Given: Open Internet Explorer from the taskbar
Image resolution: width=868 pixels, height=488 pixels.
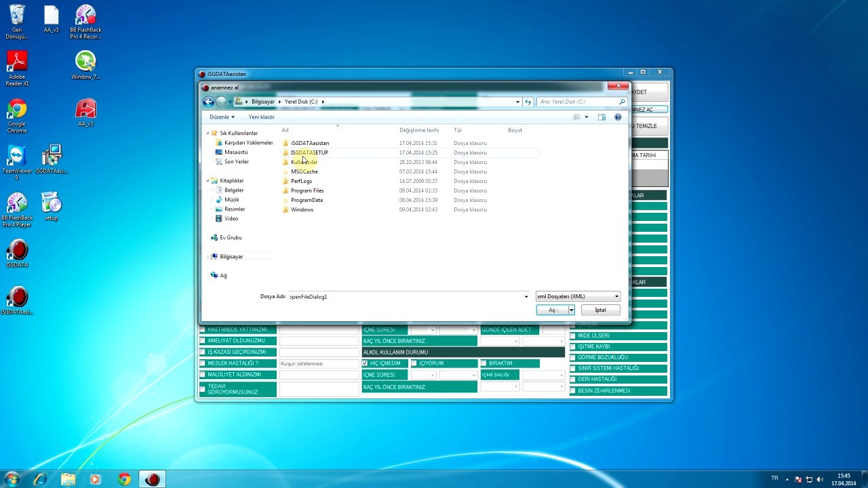Looking at the screenshot, I should (40, 479).
